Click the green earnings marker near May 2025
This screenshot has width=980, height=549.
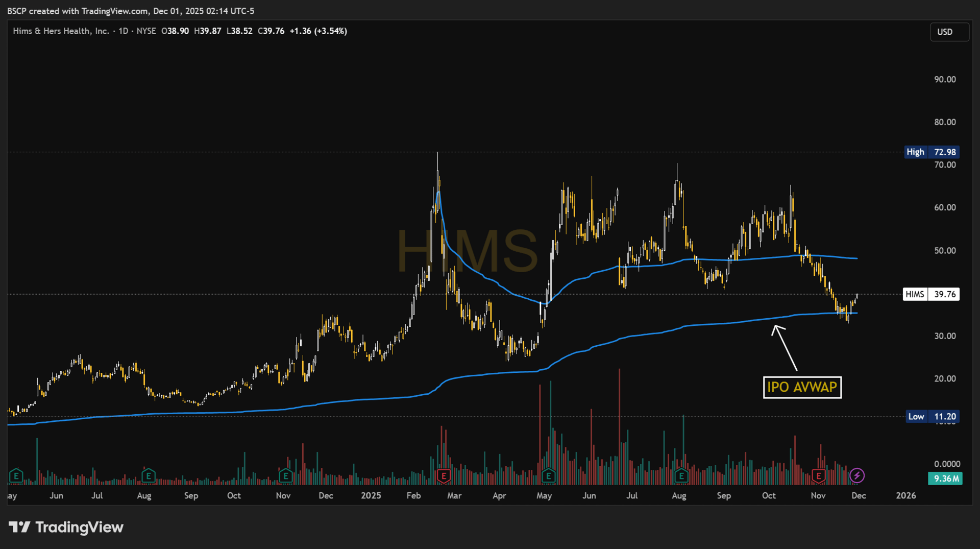tap(548, 476)
